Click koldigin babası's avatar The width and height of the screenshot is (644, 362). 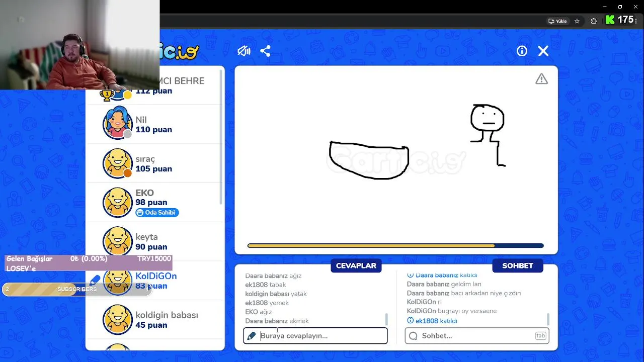(117, 319)
